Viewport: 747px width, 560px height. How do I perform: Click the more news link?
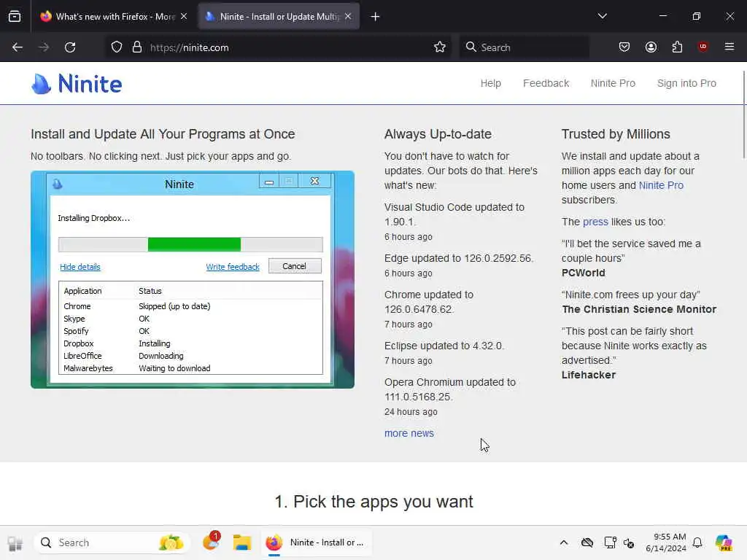tap(409, 433)
